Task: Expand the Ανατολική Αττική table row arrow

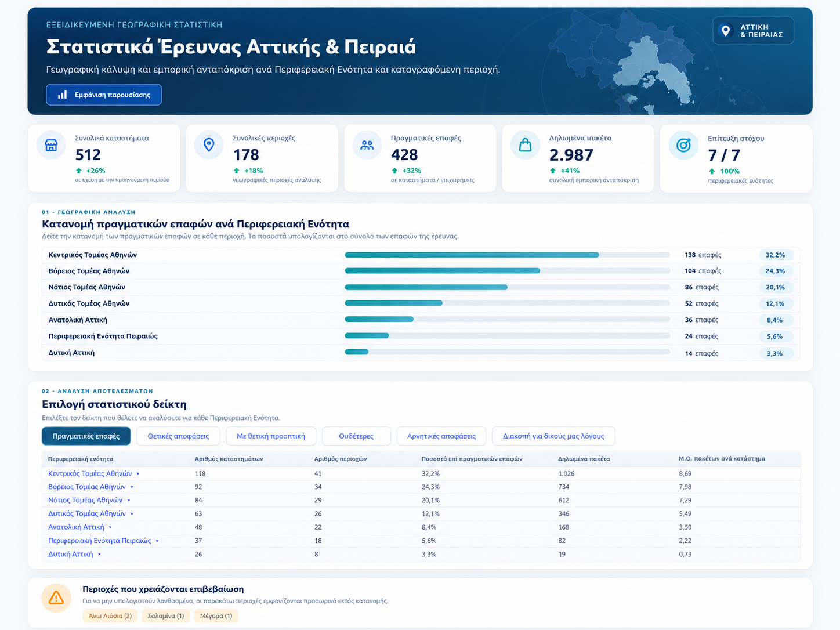Action: [x=110, y=527]
